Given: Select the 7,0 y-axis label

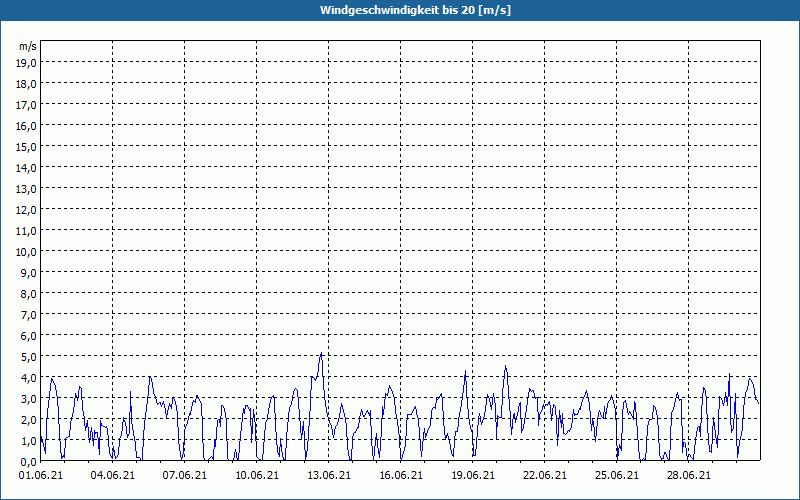Looking at the screenshot, I should coord(29,314).
